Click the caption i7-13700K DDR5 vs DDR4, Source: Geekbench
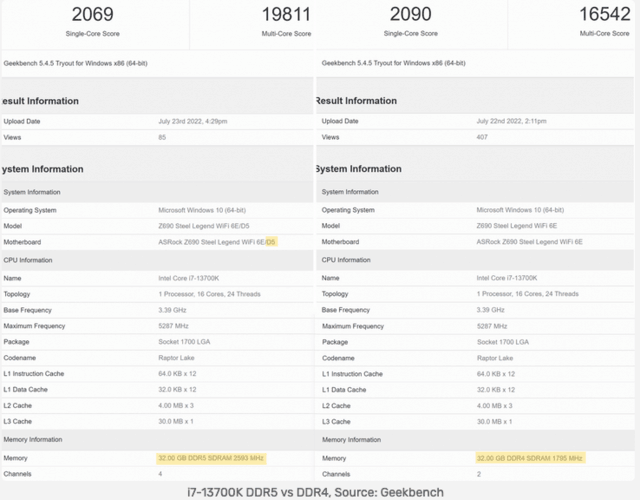The width and height of the screenshot is (640, 500). click(x=316, y=492)
